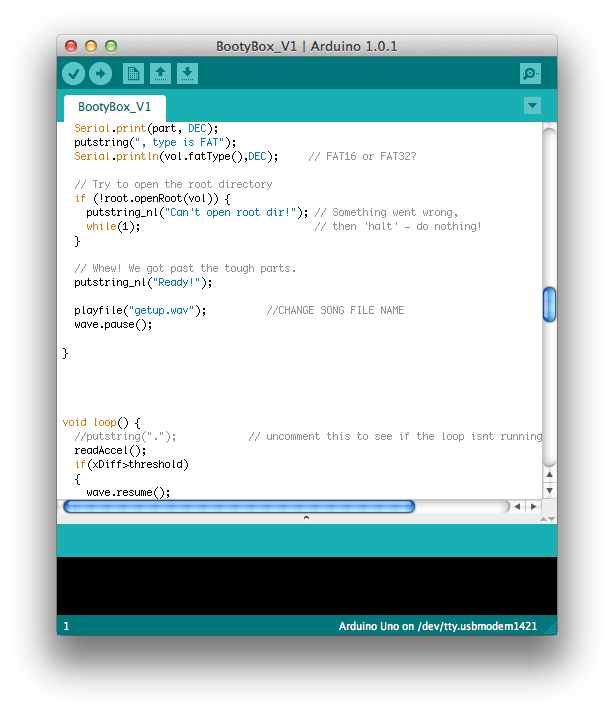Open a sketch using the up-arrow icon

tap(160, 73)
